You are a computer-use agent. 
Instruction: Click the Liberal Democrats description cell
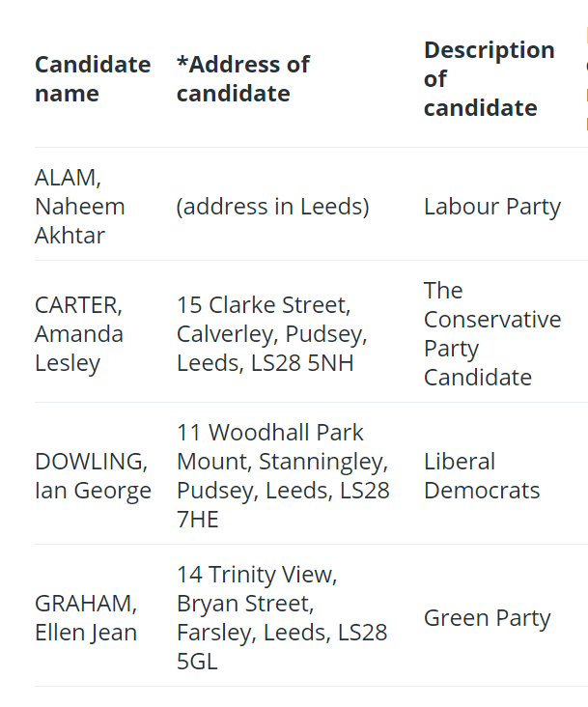tap(482, 476)
